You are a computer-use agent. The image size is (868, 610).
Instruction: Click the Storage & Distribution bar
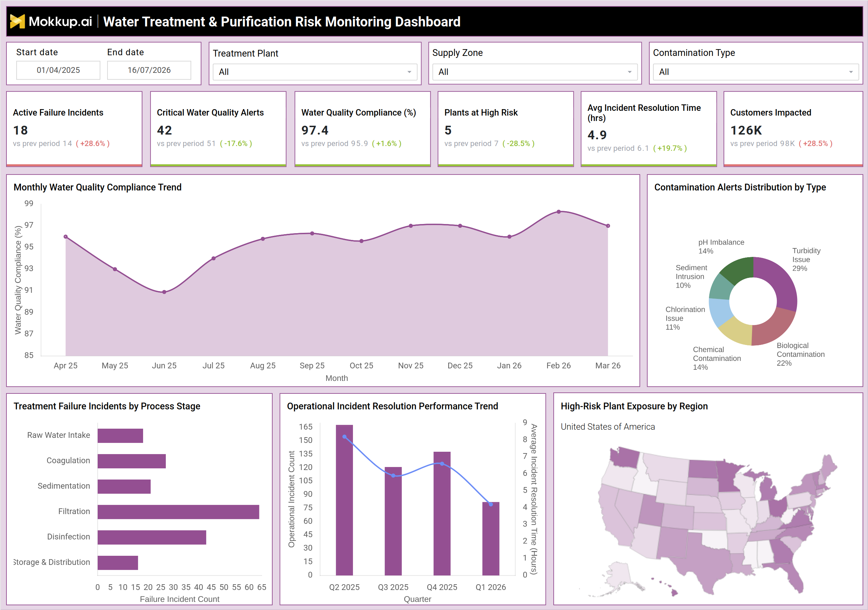pos(118,562)
